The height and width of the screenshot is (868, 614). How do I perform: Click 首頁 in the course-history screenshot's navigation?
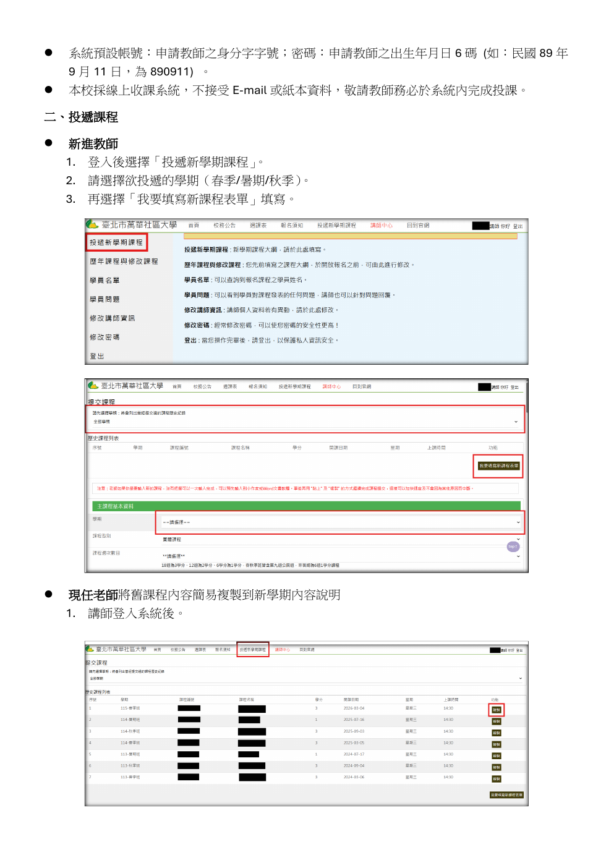click(158, 650)
